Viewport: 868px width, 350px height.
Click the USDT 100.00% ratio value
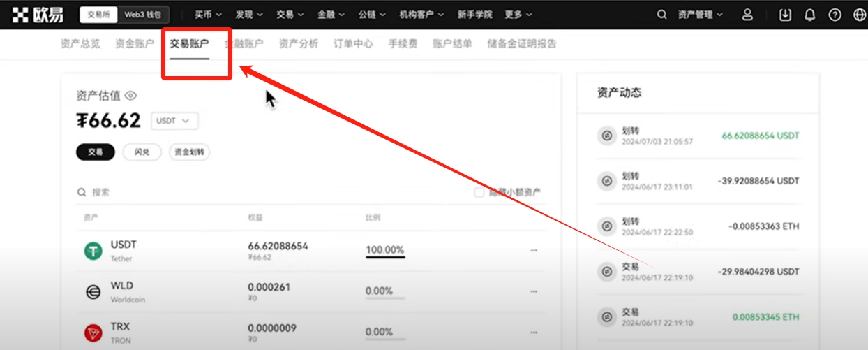[384, 250]
